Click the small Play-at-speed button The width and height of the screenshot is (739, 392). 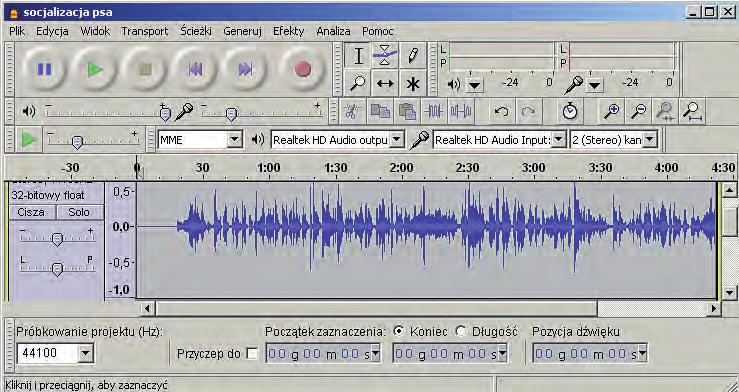coord(29,139)
